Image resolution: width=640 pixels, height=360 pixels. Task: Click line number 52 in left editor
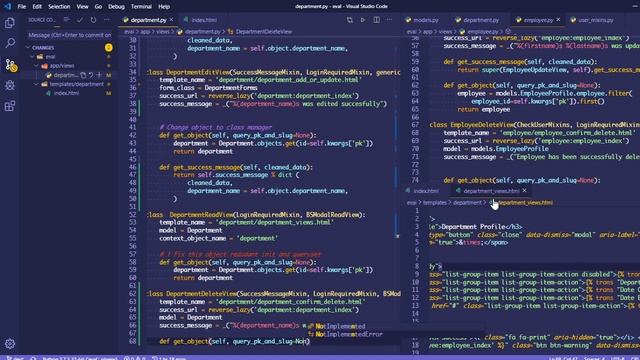[x=132, y=215]
